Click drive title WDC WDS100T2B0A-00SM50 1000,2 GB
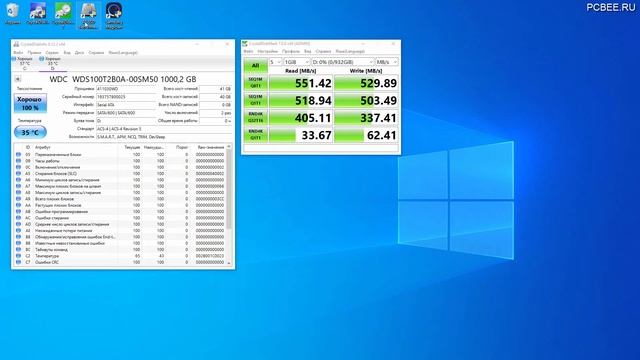This screenshot has height=360, width=640. 123,79
